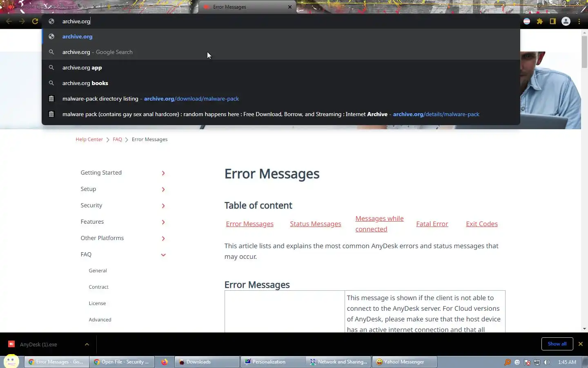Expand AnyDesk (1).exe download options arrow
588x368 pixels.
point(87,344)
